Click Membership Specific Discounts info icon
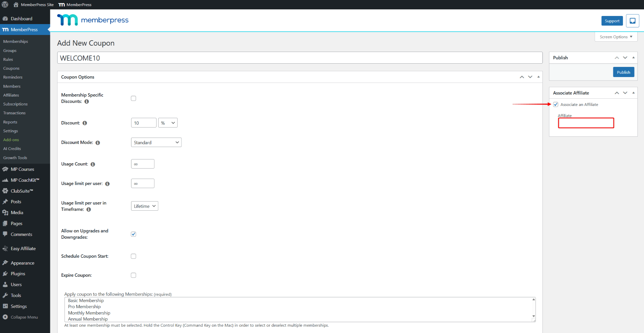This screenshot has width=644, height=333. click(x=87, y=101)
